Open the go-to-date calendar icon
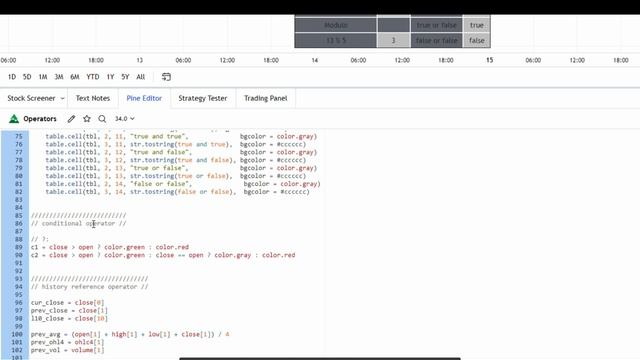The width and height of the screenshot is (640, 360). (x=166, y=77)
